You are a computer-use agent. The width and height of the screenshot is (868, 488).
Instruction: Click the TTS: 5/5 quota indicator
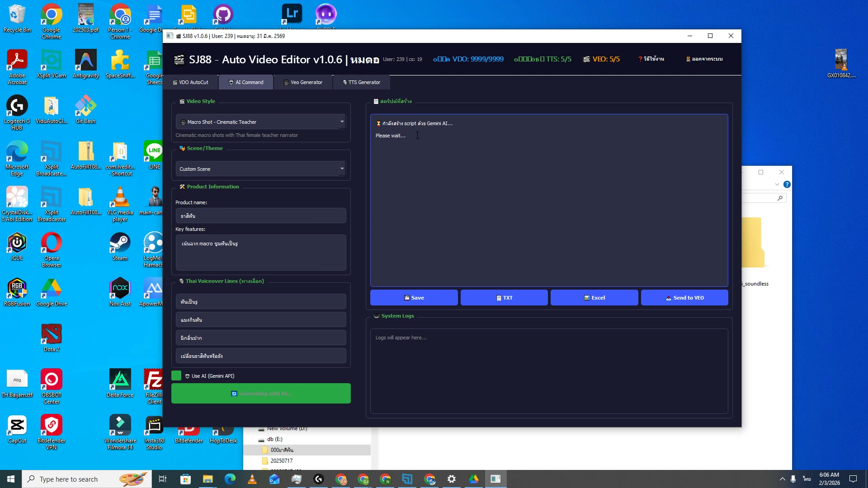[x=542, y=59]
